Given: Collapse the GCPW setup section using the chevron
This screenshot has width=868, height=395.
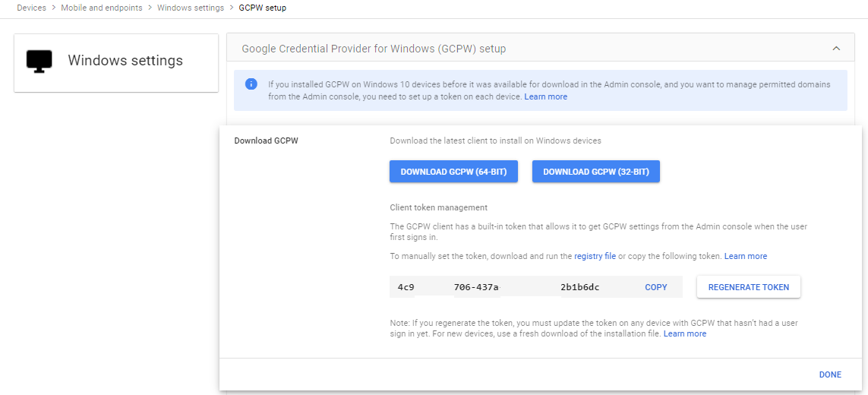Looking at the screenshot, I should tap(836, 49).
